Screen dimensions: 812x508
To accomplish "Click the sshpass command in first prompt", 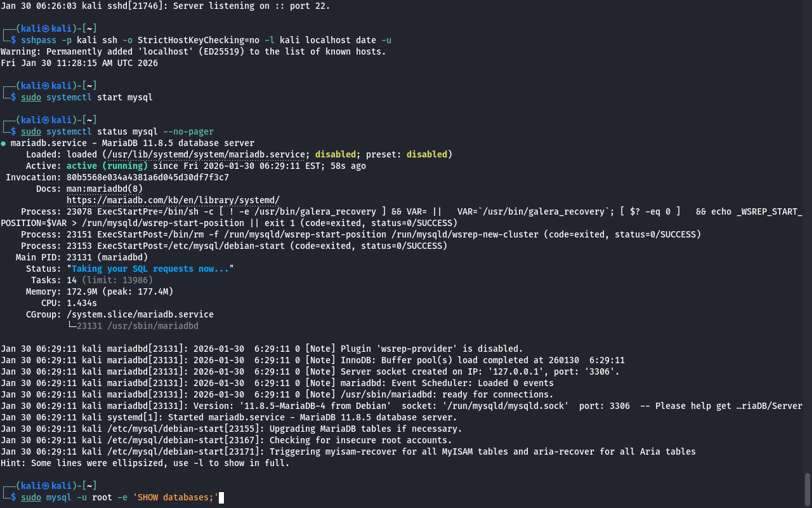I will pyautogui.click(x=38, y=40).
